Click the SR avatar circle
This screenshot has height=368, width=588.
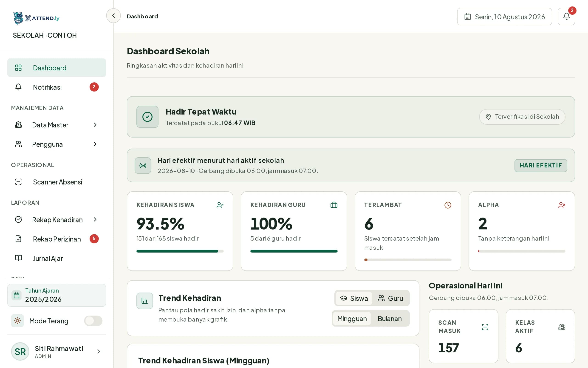click(x=20, y=351)
